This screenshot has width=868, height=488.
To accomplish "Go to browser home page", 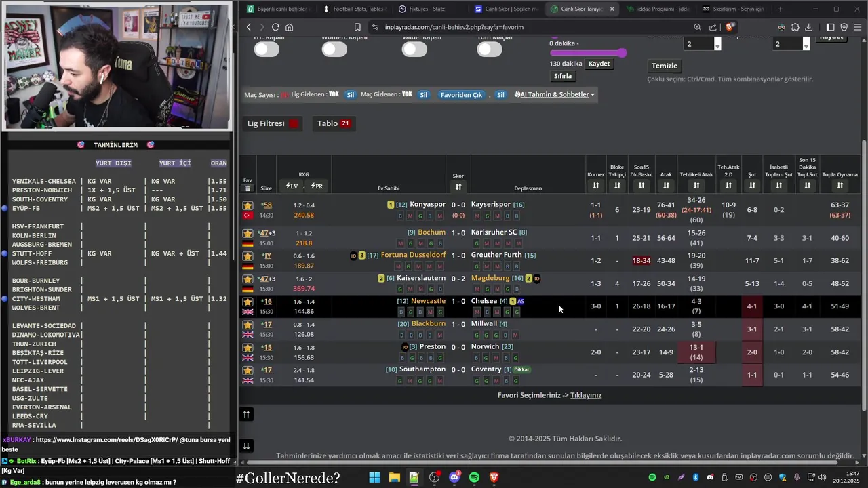I will (290, 27).
